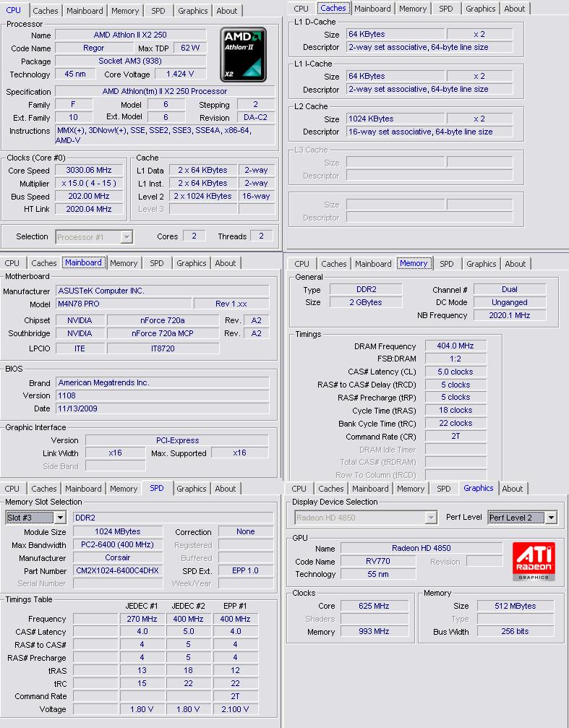This screenshot has height=728, width=569.
Task: Click the Core Voltage value 1.424 V
Action: coord(180,74)
